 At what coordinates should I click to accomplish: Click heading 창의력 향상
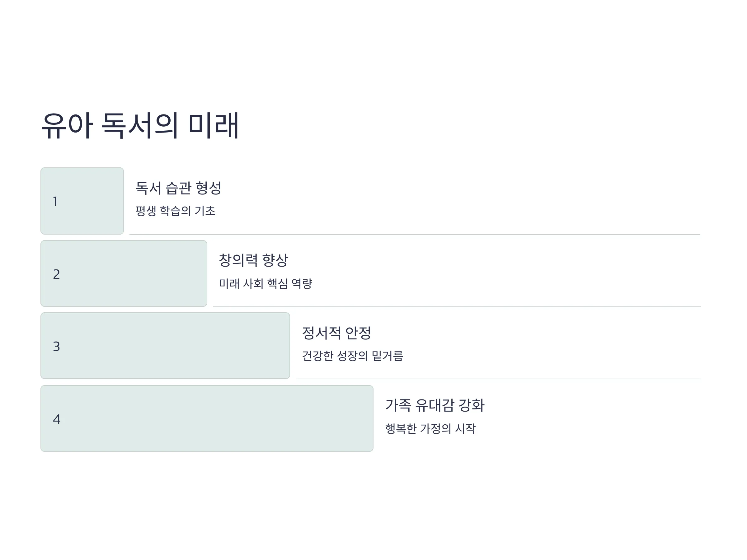click(253, 260)
